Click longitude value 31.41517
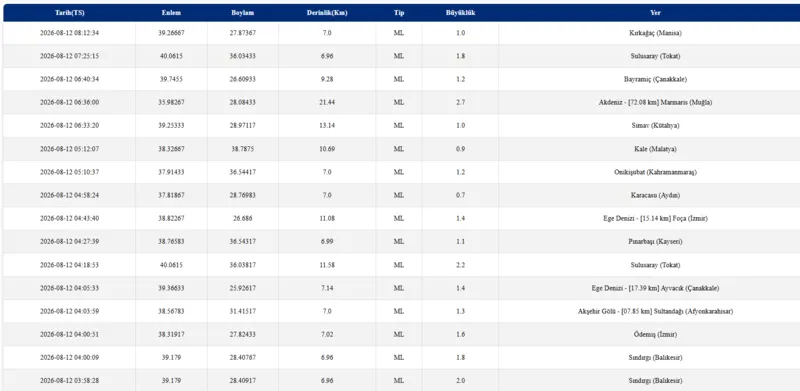The image size is (800, 391). click(243, 311)
